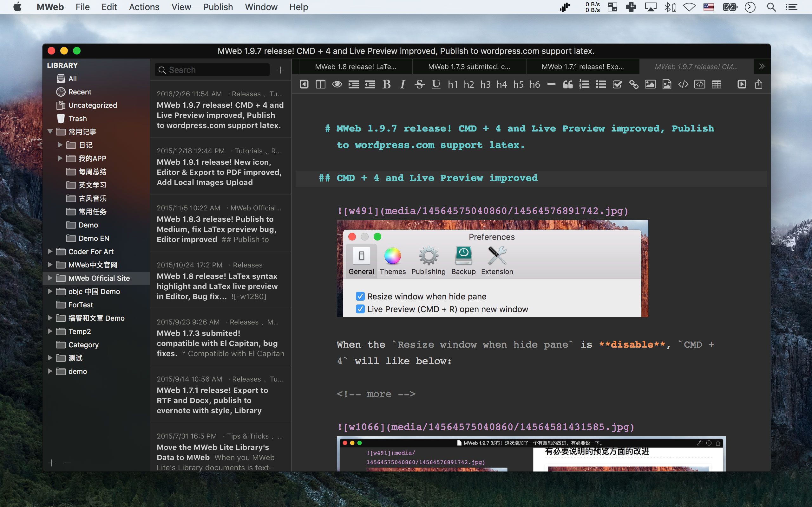Viewport: 812px width, 507px height.
Task: Switch to the MWeb 1.8 release tab
Action: click(x=355, y=67)
